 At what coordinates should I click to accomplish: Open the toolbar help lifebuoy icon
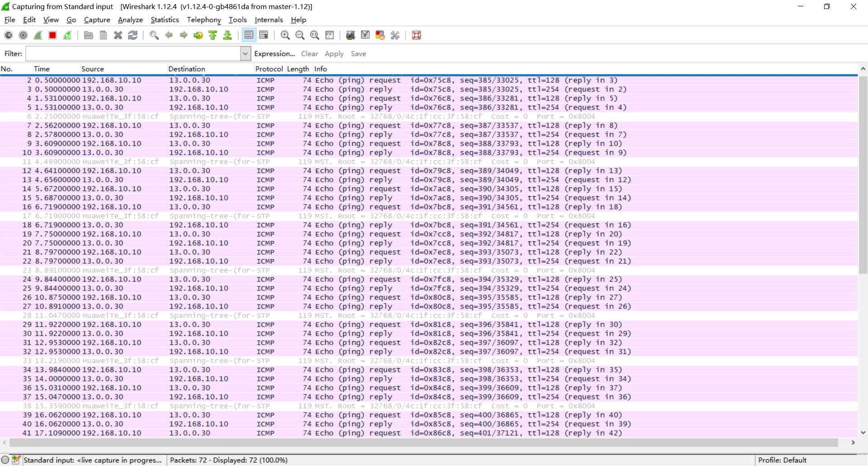coord(416,35)
